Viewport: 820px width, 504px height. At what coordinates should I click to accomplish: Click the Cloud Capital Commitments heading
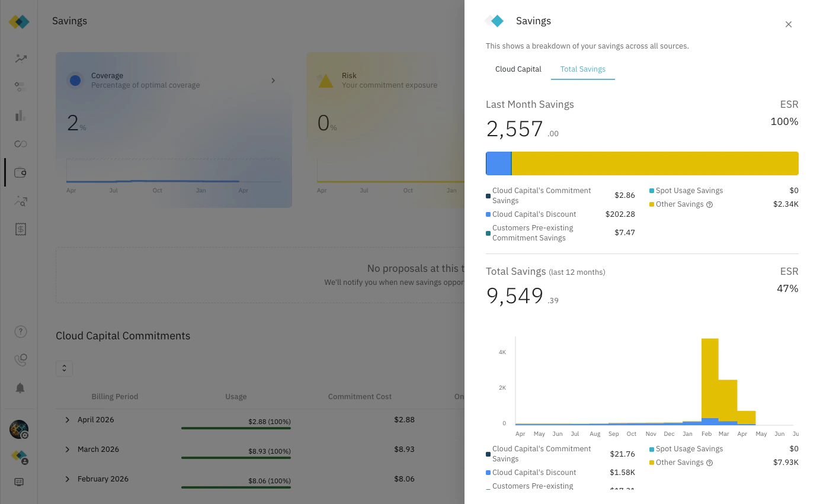123,336
